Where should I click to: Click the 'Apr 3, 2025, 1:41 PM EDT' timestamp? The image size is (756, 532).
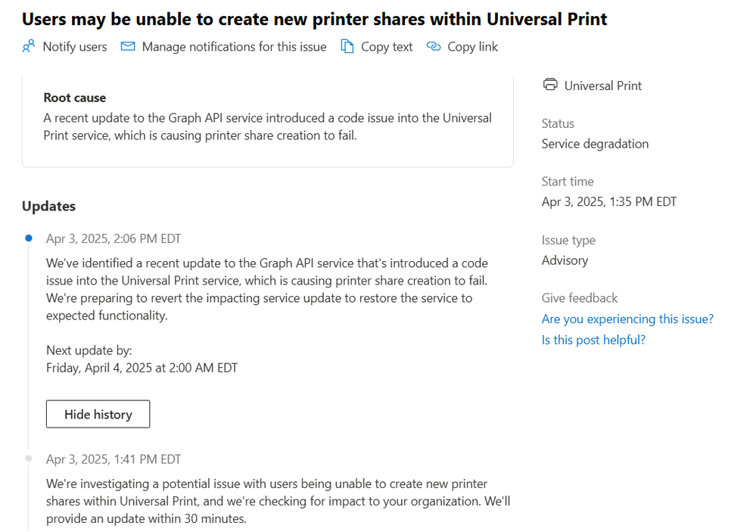click(x=114, y=459)
